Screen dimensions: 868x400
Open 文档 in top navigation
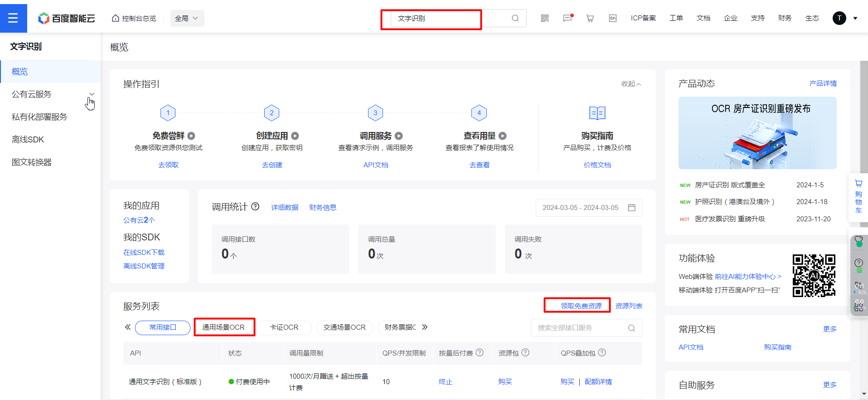pyautogui.click(x=703, y=18)
